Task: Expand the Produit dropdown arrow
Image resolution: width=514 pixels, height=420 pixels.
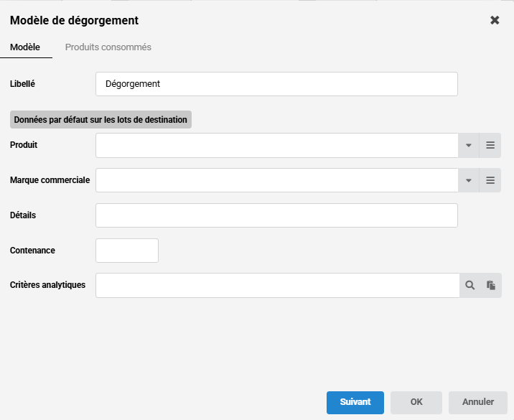Action: 469,145
